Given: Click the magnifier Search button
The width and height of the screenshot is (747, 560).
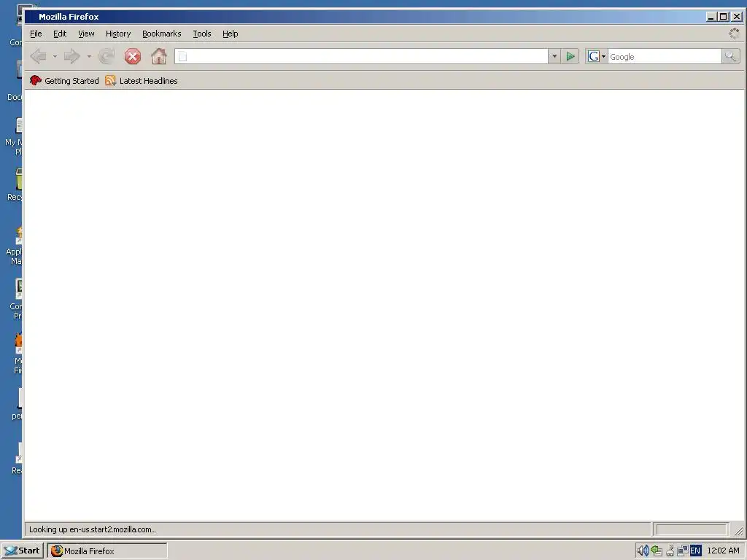Looking at the screenshot, I should pyautogui.click(x=730, y=57).
